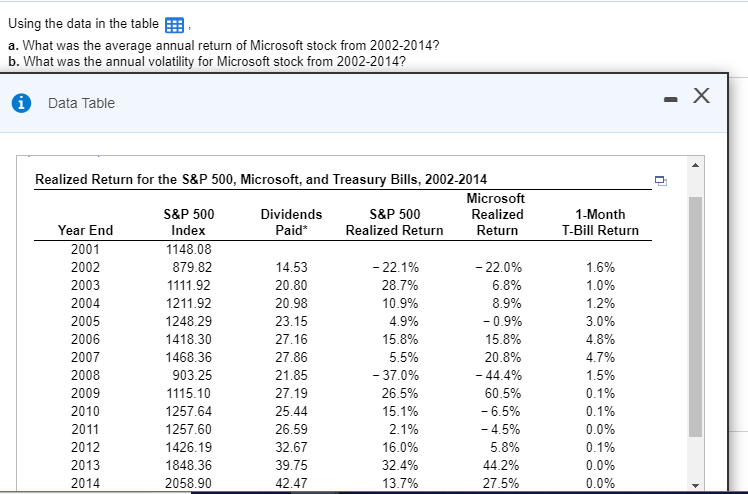Select S&P return -37.0%
The width and height of the screenshot is (748, 494).
click(x=395, y=375)
